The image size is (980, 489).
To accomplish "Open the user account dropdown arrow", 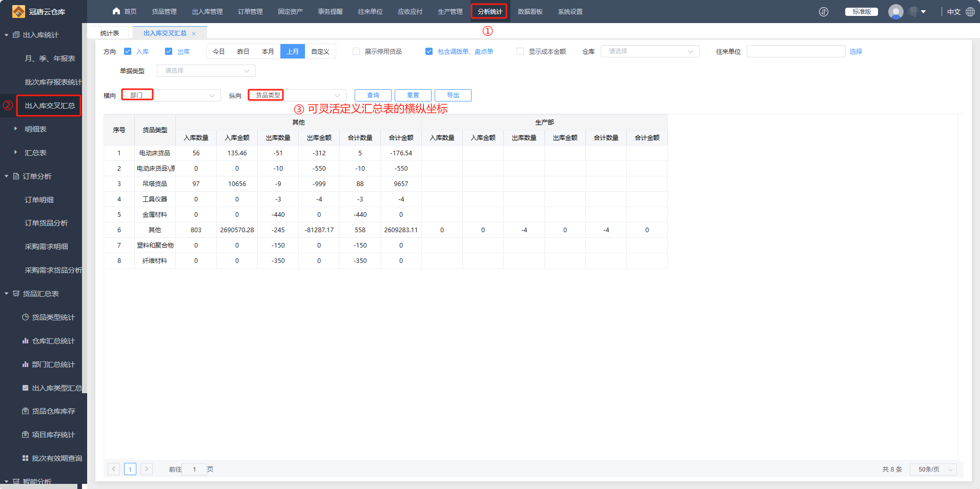I will tap(923, 12).
